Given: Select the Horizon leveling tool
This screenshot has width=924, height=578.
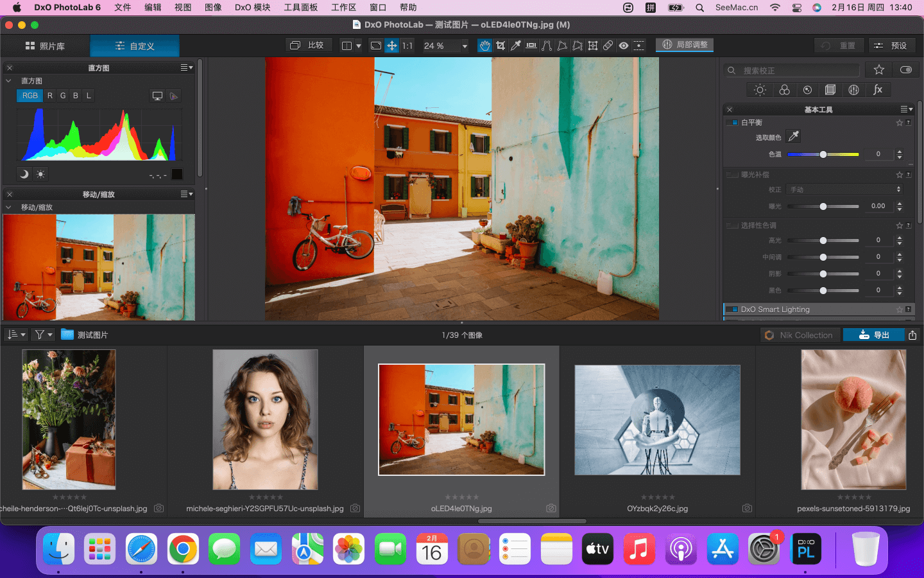Looking at the screenshot, I should tap(531, 46).
